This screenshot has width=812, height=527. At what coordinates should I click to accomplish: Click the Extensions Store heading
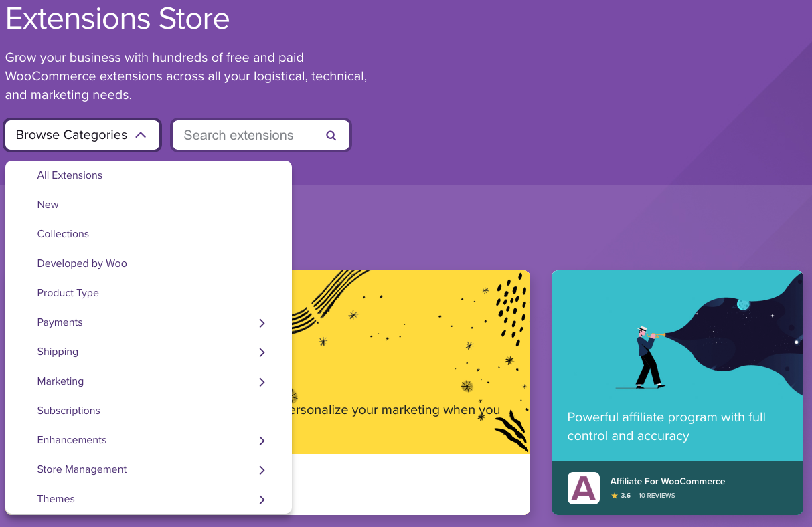click(118, 18)
